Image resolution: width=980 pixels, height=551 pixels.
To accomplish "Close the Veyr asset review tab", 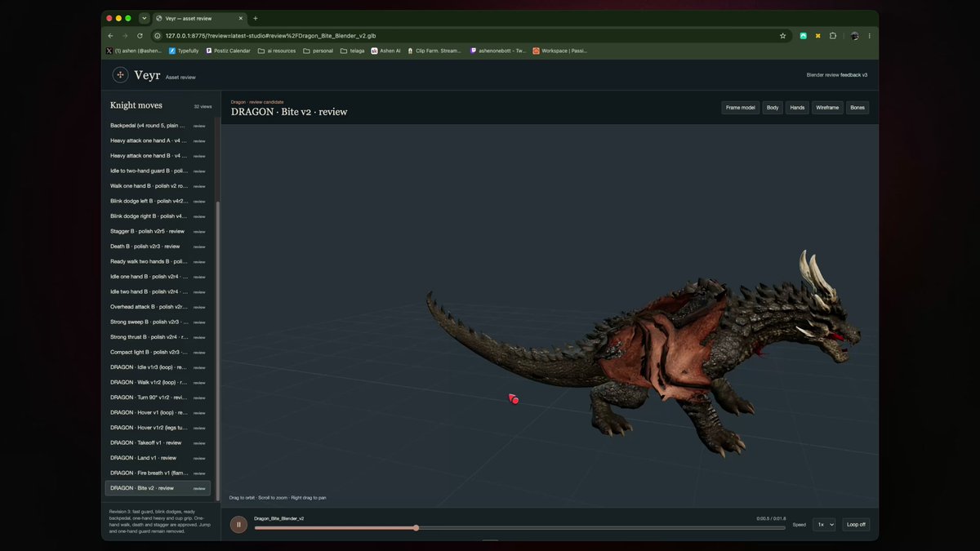I will (x=243, y=18).
